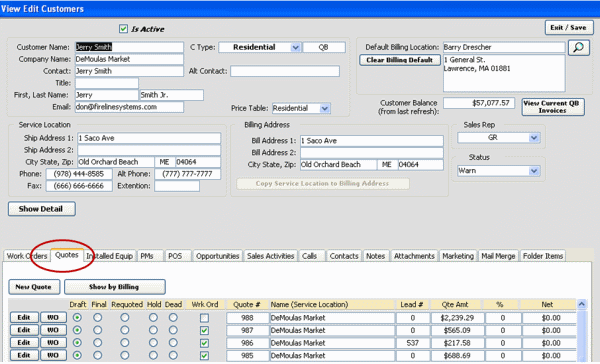Click the Customer Balance $57,077.57 field
Viewport: 600px width, 364px height.
point(479,103)
